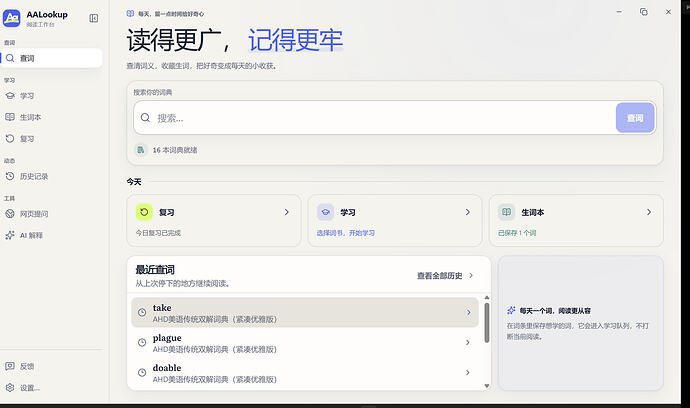The image size is (690, 408).
Task: Open 设置 settings in sidebar
Action: coord(51,388)
